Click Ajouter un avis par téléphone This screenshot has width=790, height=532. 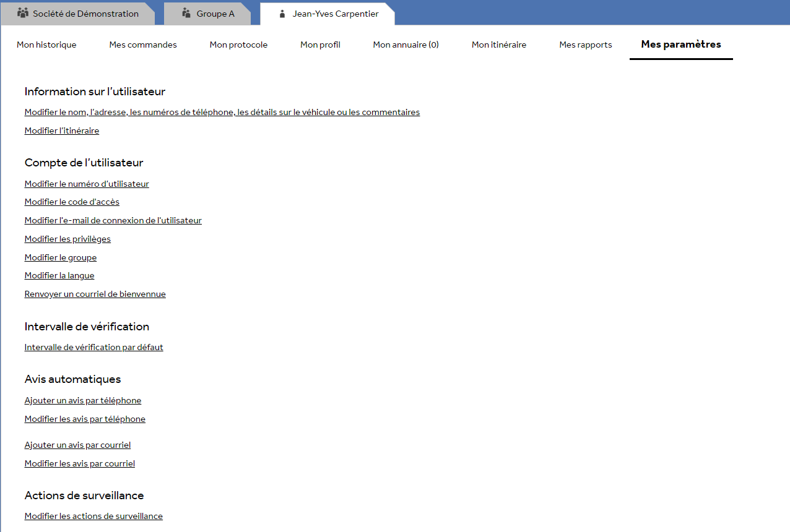pos(82,400)
